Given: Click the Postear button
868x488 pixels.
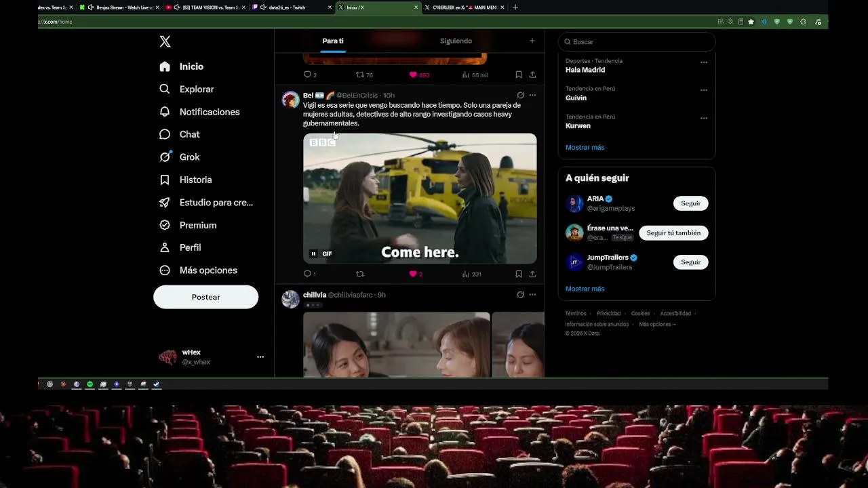Looking at the screenshot, I should 206,297.
